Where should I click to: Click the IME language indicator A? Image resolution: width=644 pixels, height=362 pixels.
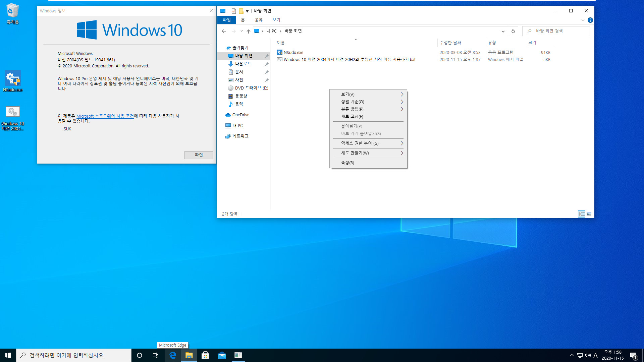(596, 355)
